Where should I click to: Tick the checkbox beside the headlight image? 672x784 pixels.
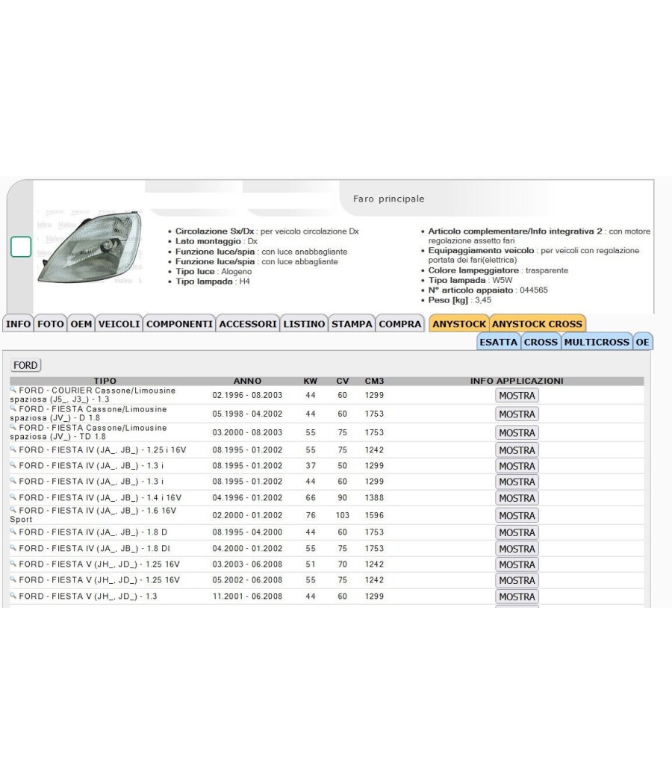pos(21,246)
